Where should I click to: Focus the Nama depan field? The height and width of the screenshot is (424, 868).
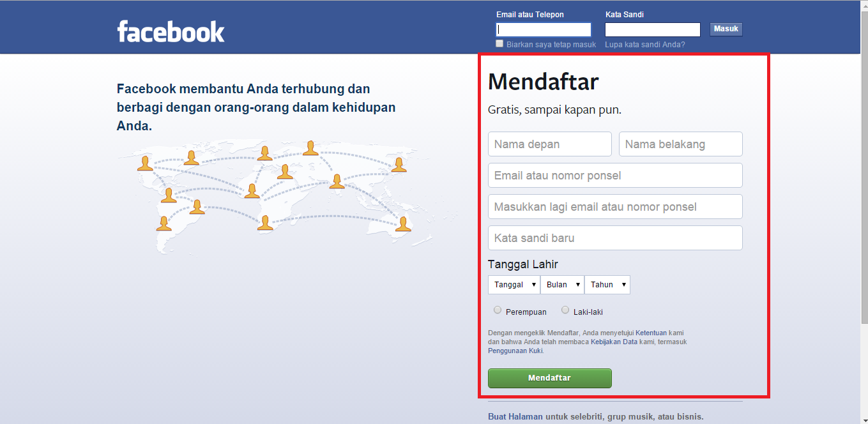pyautogui.click(x=549, y=144)
